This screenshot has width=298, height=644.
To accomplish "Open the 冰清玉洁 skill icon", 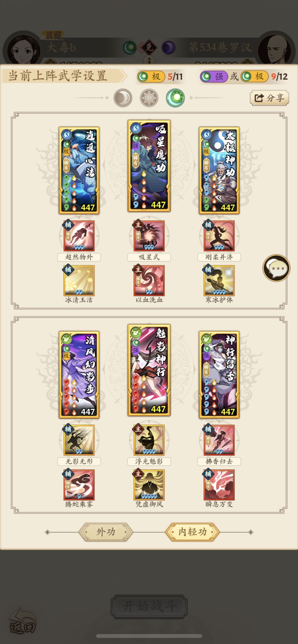I will pyautogui.click(x=79, y=281).
